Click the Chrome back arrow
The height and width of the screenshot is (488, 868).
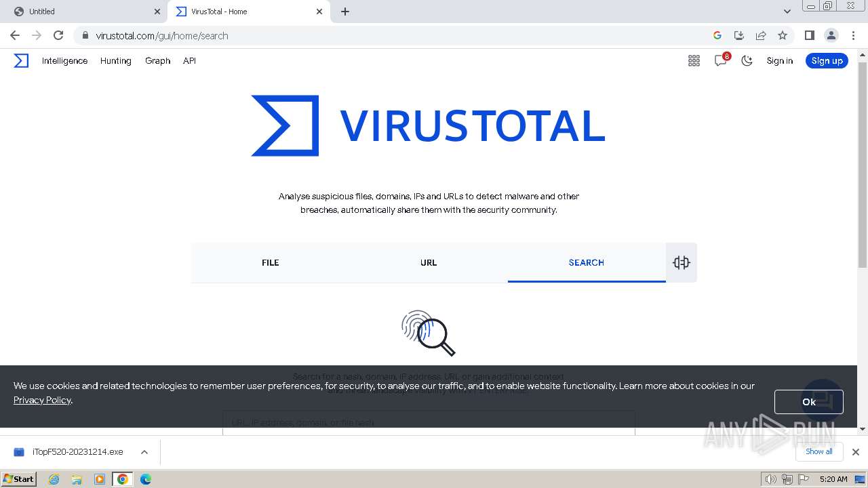(15, 35)
